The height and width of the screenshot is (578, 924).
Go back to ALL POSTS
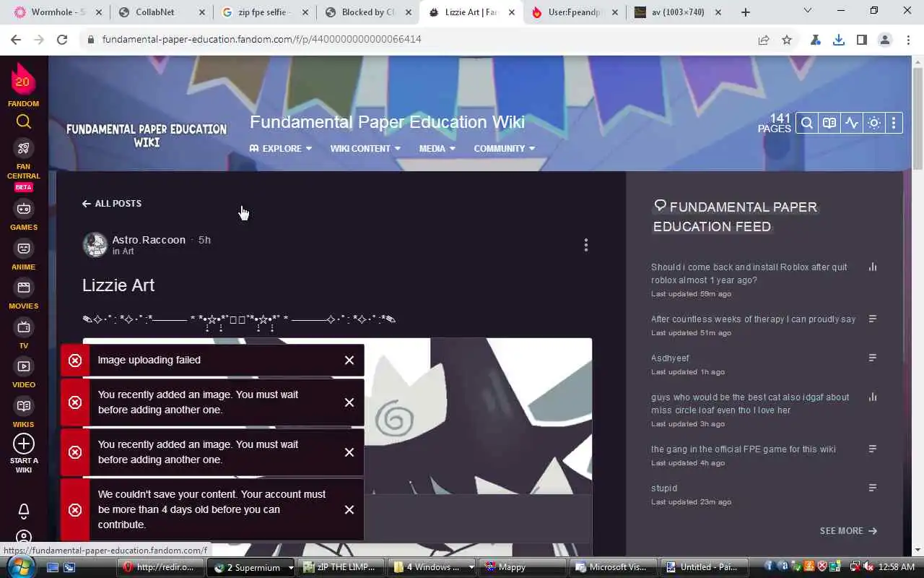pos(112,204)
